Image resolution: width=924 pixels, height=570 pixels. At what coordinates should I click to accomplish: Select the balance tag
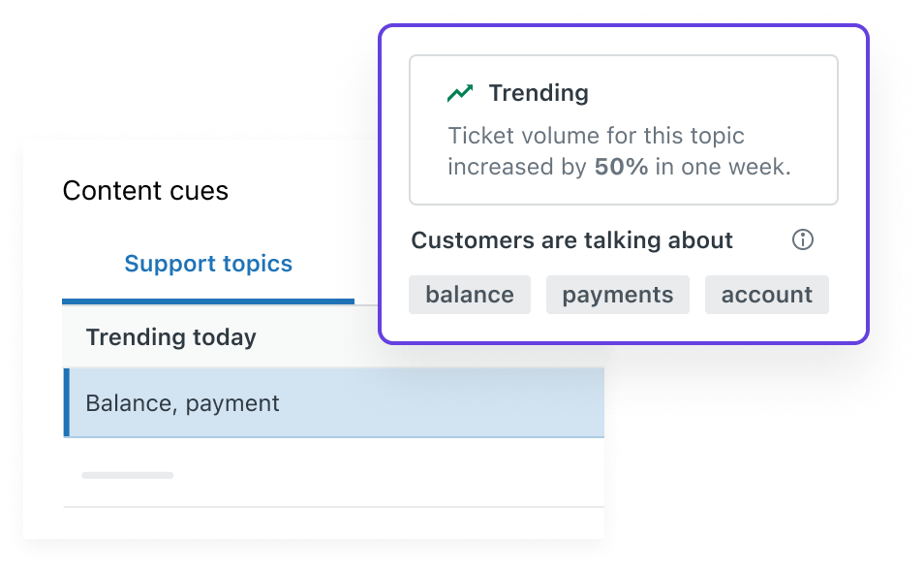pos(469,295)
